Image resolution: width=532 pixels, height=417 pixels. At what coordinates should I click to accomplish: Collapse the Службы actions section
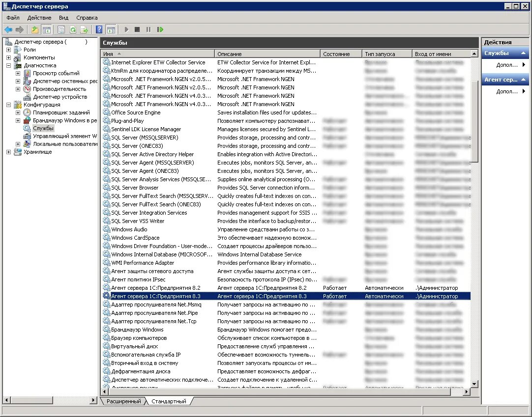[x=523, y=53]
